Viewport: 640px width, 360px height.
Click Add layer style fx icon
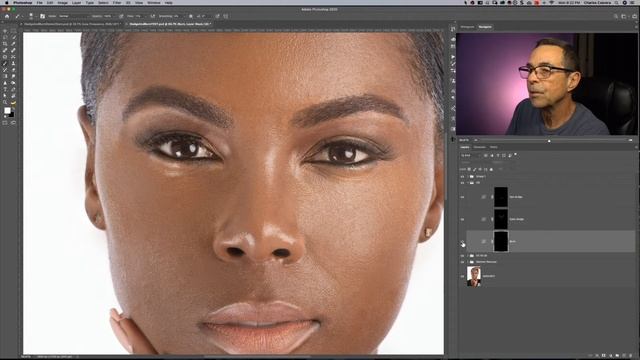tap(597, 356)
